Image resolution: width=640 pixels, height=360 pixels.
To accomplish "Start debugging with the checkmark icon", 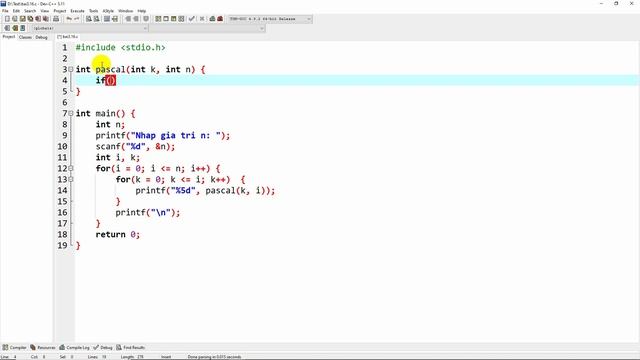I will click(x=191, y=19).
